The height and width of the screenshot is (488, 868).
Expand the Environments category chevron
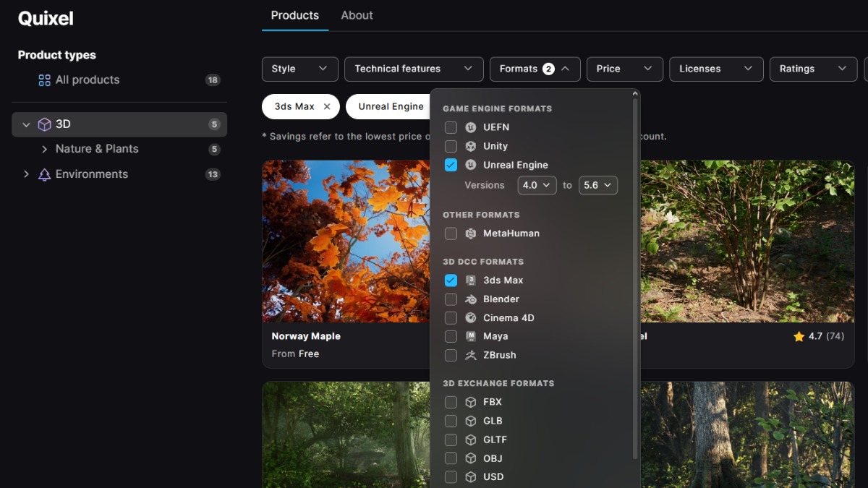[x=26, y=174]
